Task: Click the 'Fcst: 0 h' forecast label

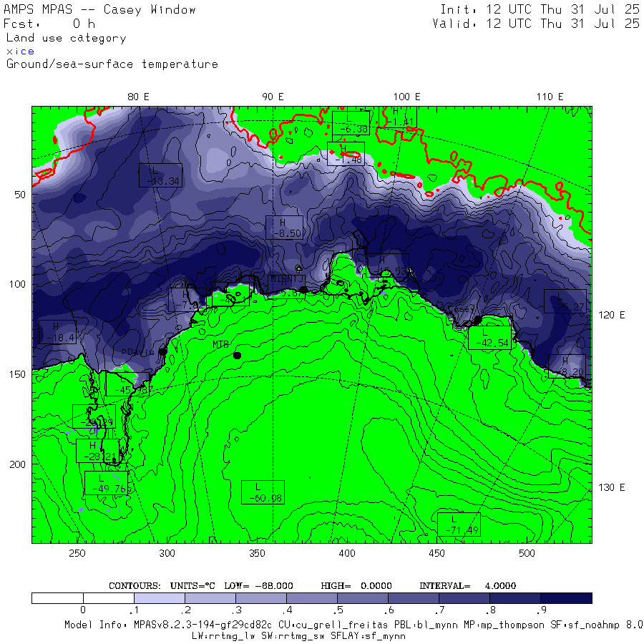Action: point(49,24)
